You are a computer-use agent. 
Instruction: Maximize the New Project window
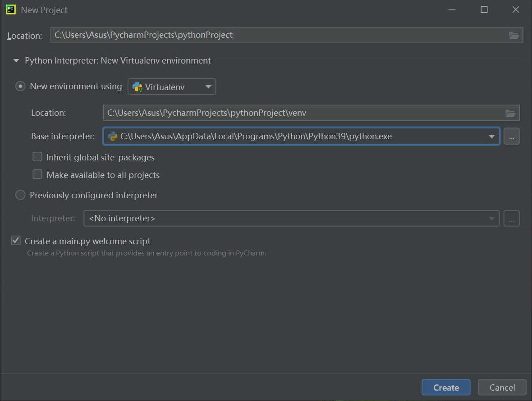[484, 9]
